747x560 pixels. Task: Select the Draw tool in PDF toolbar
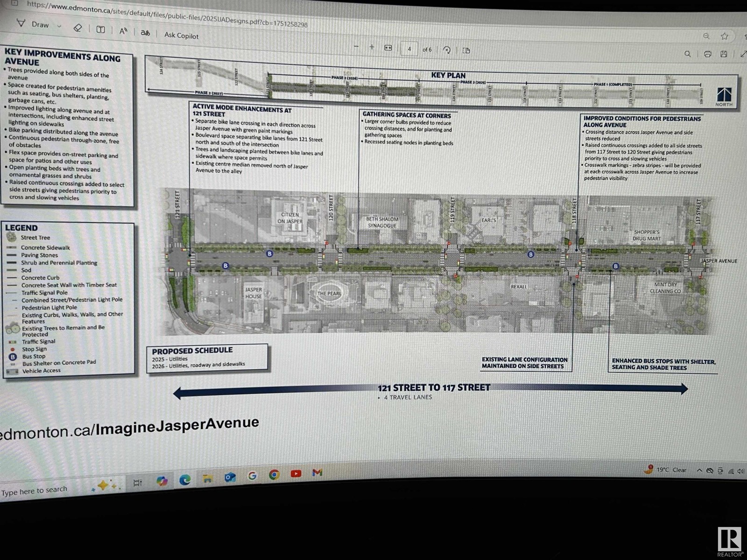coord(34,24)
